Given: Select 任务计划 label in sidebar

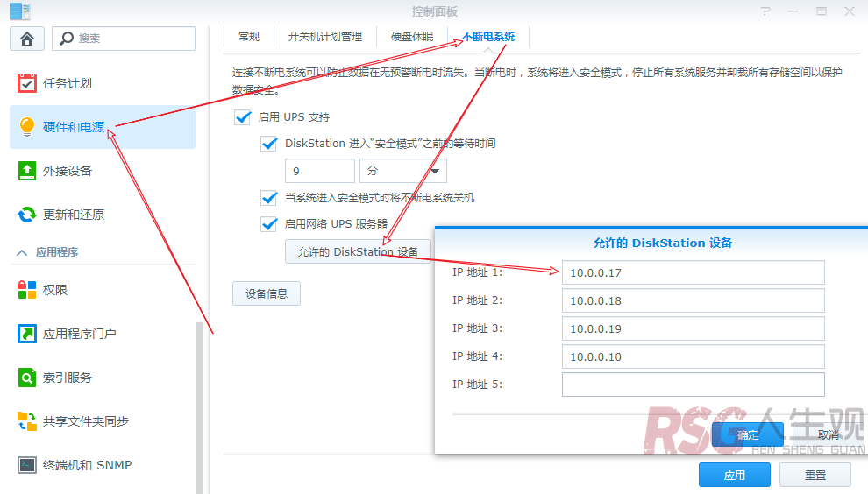Looking at the screenshot, I should tap(68, 83).
